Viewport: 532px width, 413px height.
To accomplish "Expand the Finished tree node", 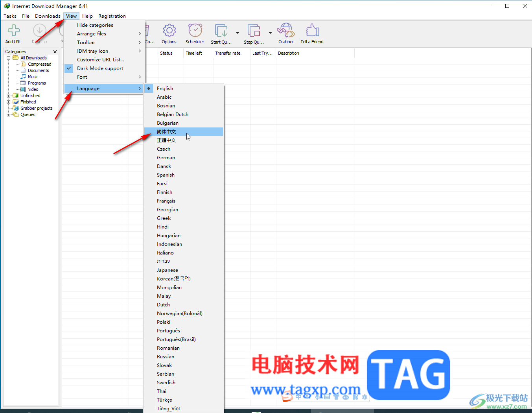I will click(9, 102).
